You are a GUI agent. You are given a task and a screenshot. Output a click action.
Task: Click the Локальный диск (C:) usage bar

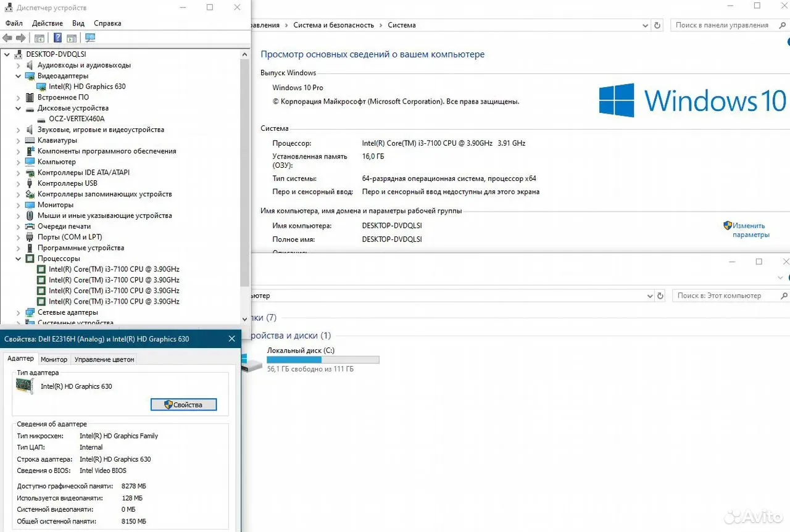pyautogui.click(x=323, y=360)
